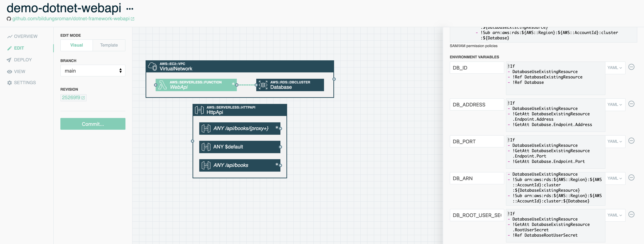
Task: Remove the DB_ARN environment variable
Action: (631, 178)
